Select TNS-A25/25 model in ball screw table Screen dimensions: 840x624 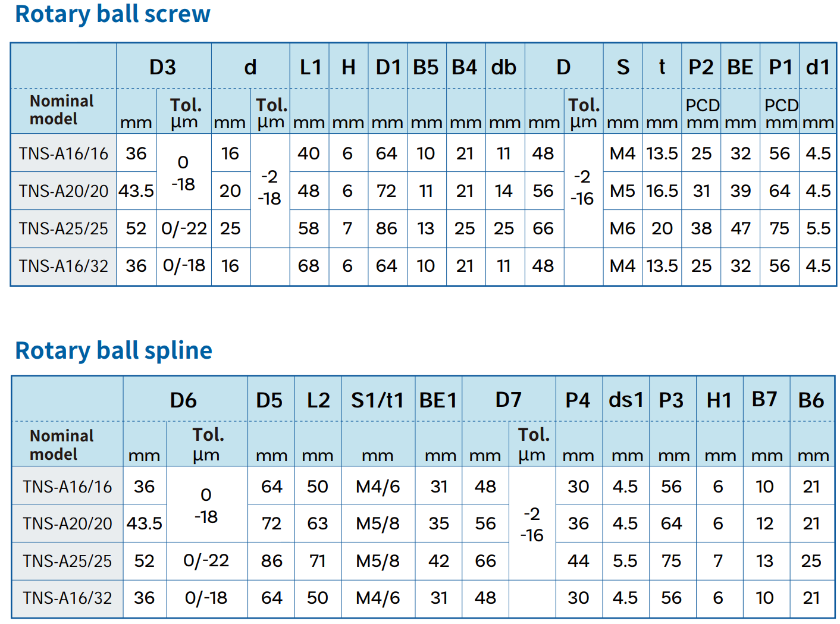coord(64,228)
